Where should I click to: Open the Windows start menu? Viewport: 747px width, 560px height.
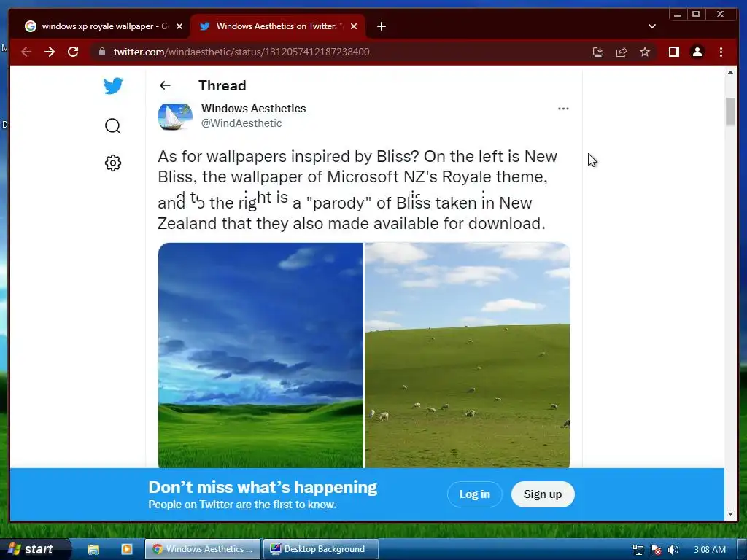35,549
